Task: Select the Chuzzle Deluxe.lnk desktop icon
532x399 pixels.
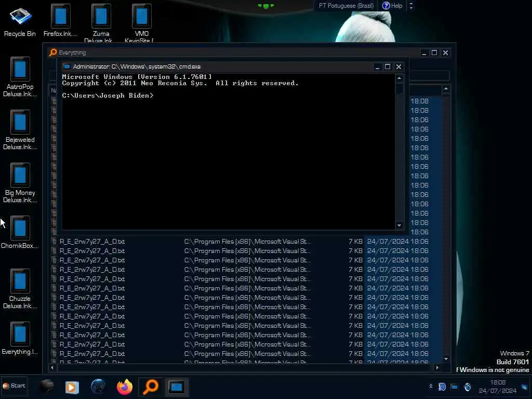Action: click(x=20, y=289)
